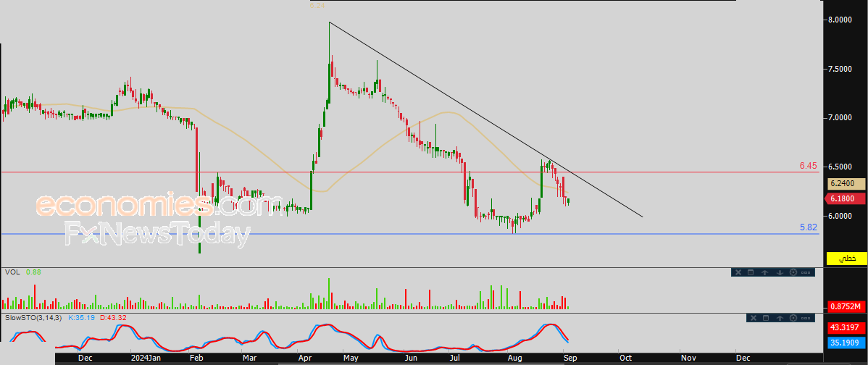Maximize the VOL panel window
Screen dimensions: 868x365
tap(751, 272)
